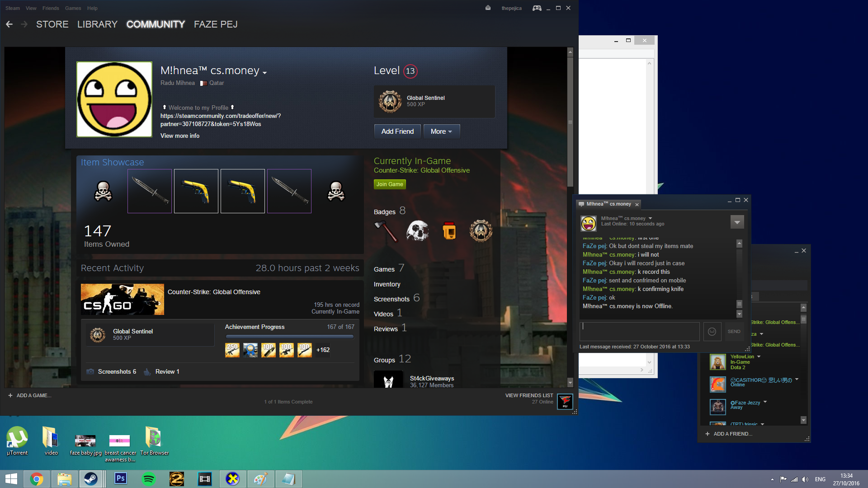Click the profile page vertical scrollbar

[x=570, y=122]
